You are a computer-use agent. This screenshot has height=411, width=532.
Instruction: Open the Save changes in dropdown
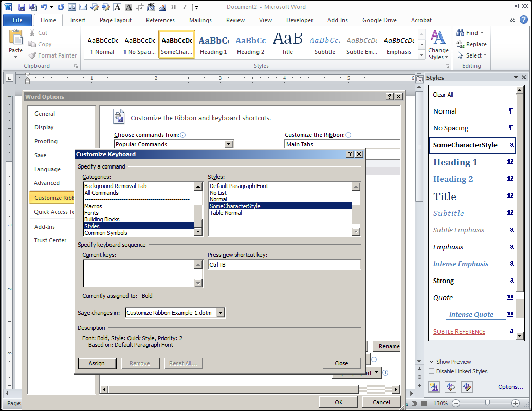coord(221,313)
